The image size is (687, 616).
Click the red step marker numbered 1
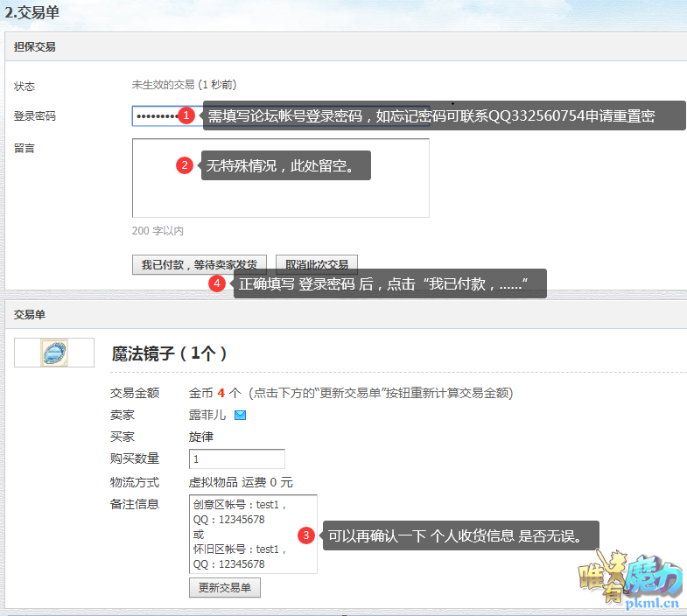[185, 115]
